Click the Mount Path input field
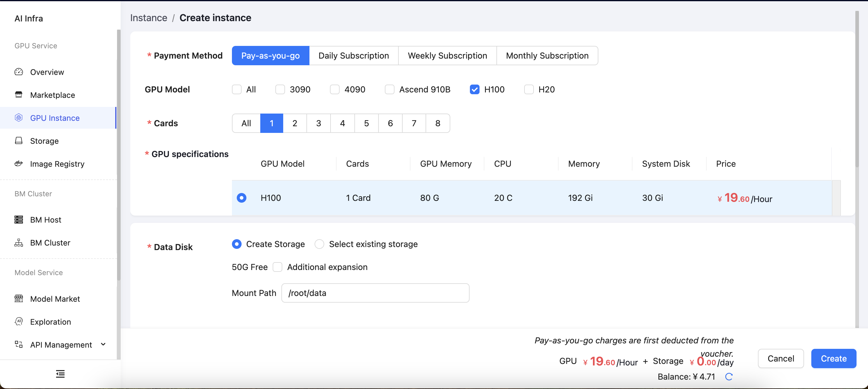 [x=375, y=293]
